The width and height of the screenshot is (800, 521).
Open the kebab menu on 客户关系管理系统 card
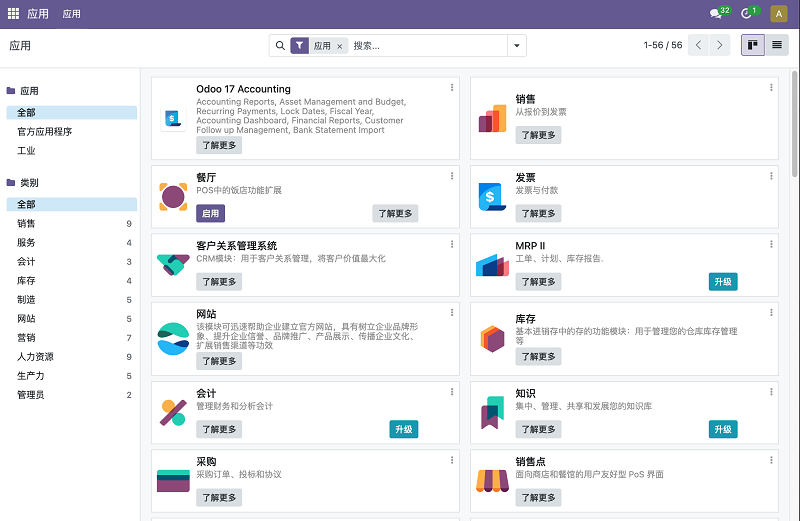pyautogui.click(x=452, y=244)
